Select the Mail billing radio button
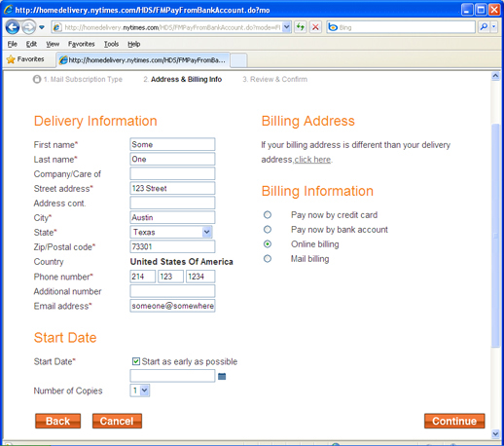504x446 pixels. click(x=268, y=259)
